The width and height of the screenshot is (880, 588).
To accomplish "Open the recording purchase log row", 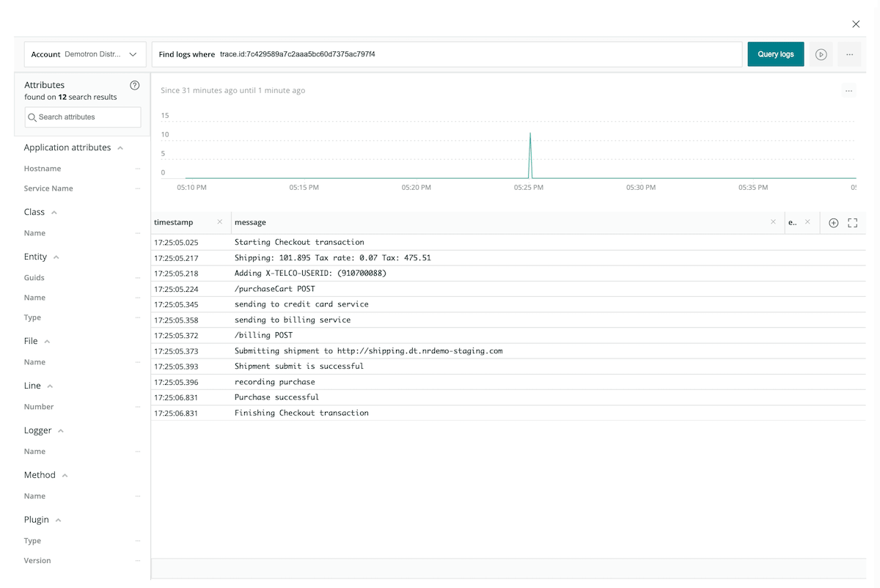I will pos(508,383).
